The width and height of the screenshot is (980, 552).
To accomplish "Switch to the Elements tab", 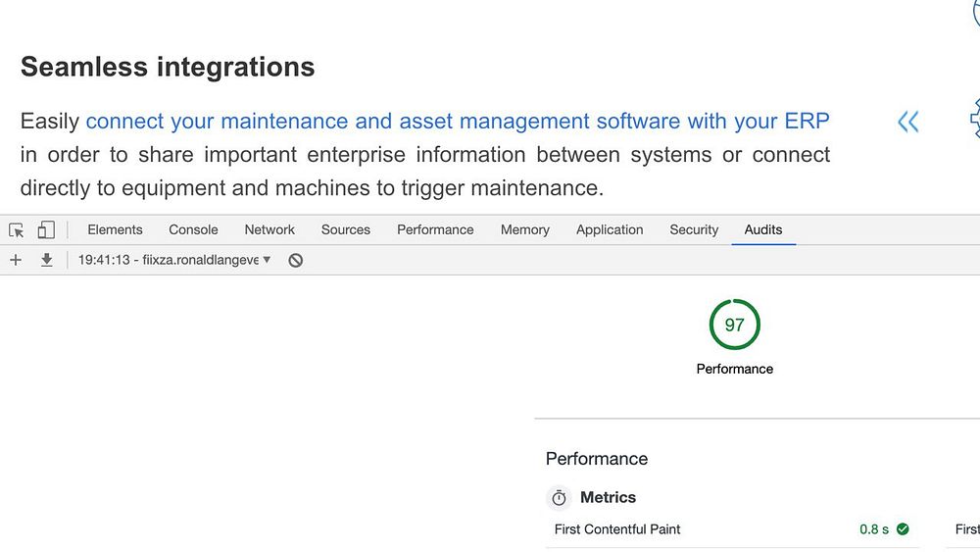I will (115, 229).
